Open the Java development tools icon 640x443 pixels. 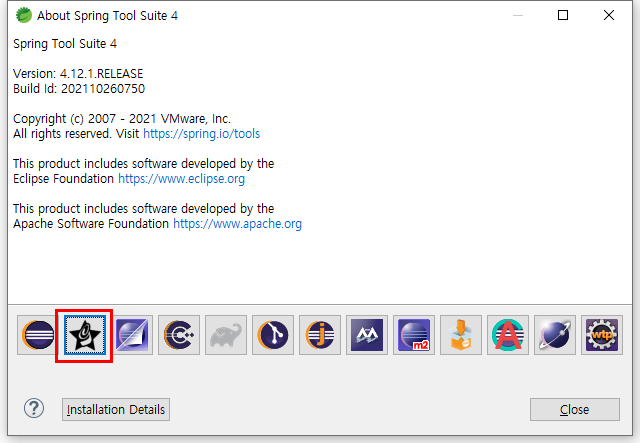click(x=320, y=335)
